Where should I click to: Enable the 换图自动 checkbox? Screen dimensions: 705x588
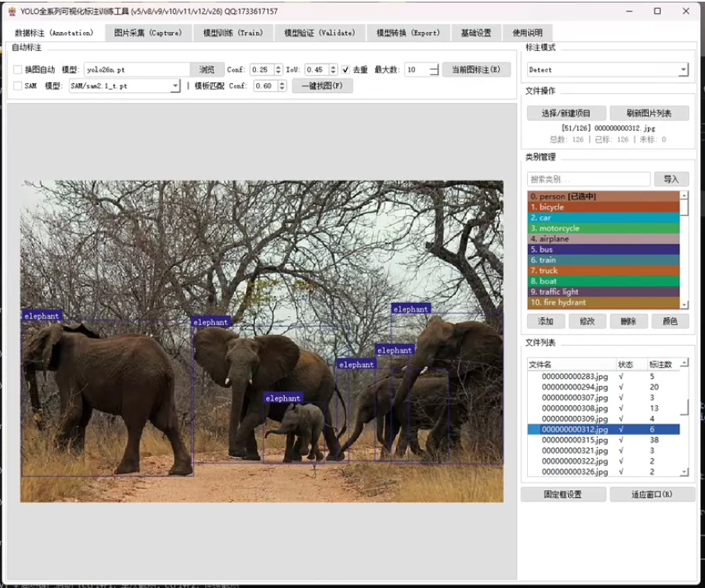coord(18,70)
